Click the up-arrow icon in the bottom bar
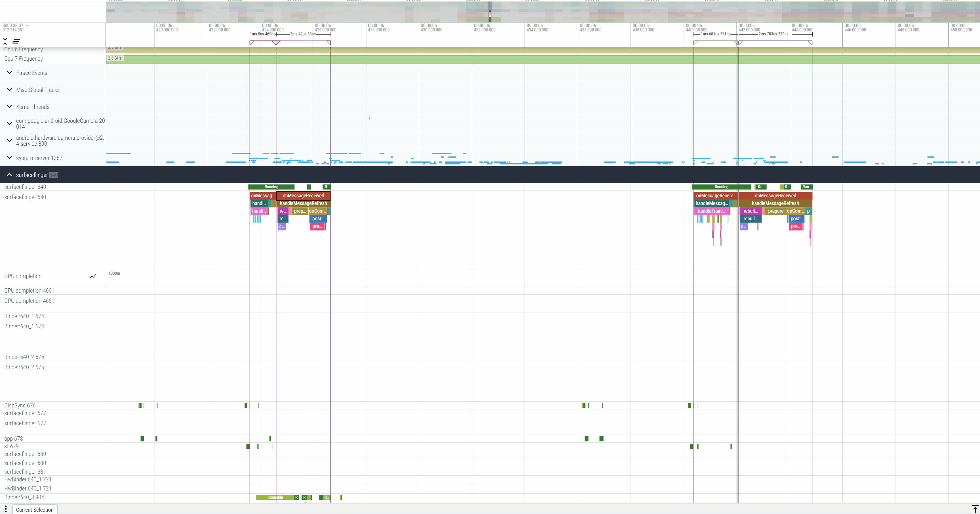 pos(975,509)
